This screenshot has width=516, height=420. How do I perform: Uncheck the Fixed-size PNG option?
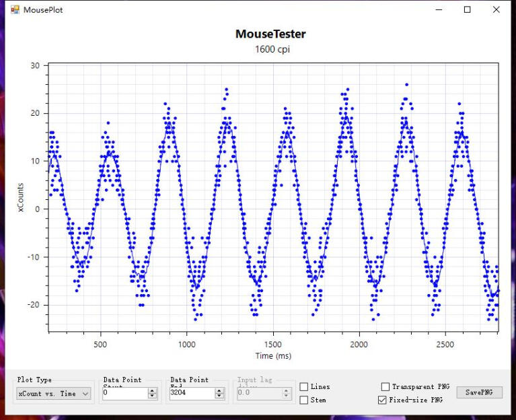tap(383, 400)
